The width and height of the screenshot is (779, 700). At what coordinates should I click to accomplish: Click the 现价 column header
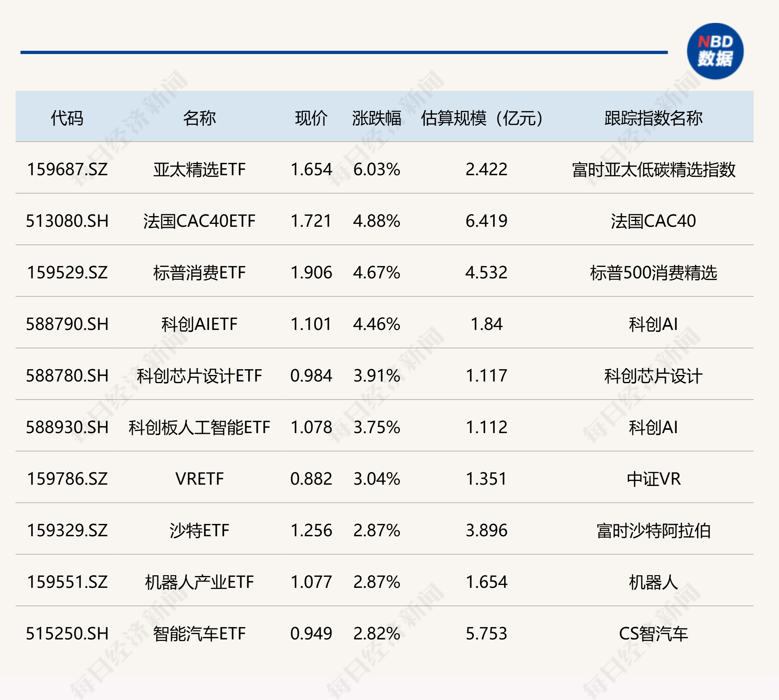pyautogui.click(x=310, y=117)
